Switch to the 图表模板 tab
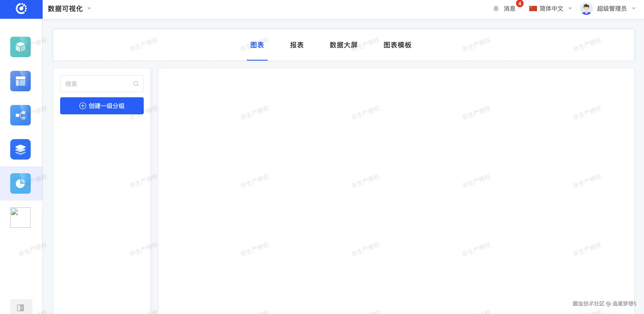The height and width of the screenshot is (314, 644). (x=397, y=45)
